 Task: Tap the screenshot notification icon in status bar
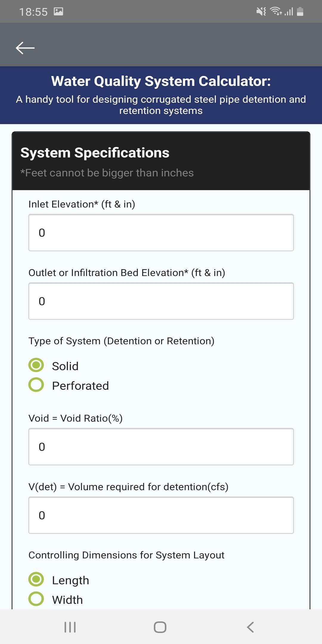click(x=58, y=12)
